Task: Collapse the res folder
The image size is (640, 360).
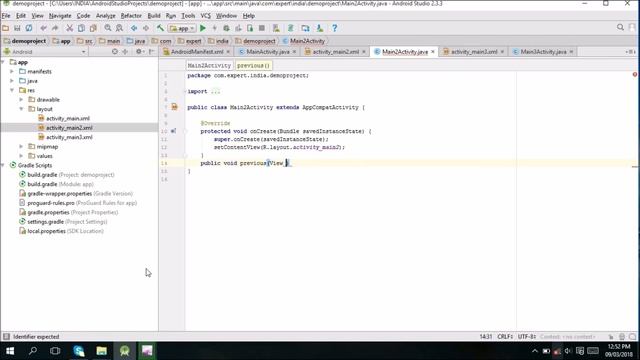Action: [x=12, y=90]
